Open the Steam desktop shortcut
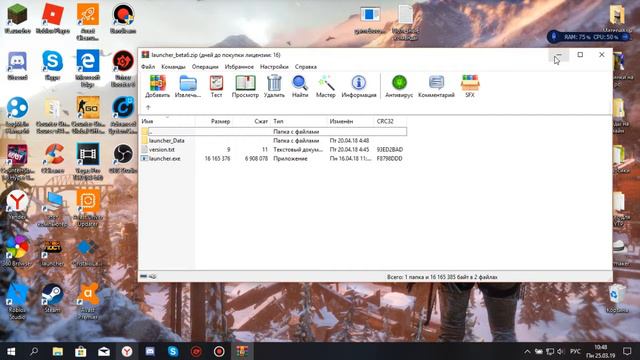This screenshot has width=640, height=360. (x=53, y=299)
